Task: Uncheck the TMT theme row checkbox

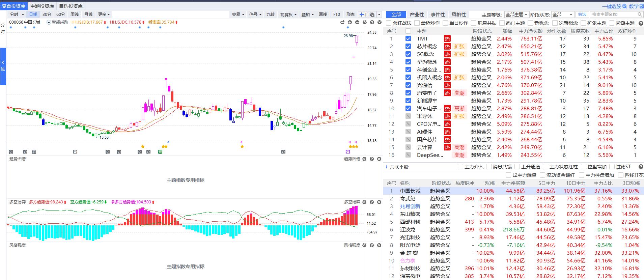Action: tap(408, 39)
